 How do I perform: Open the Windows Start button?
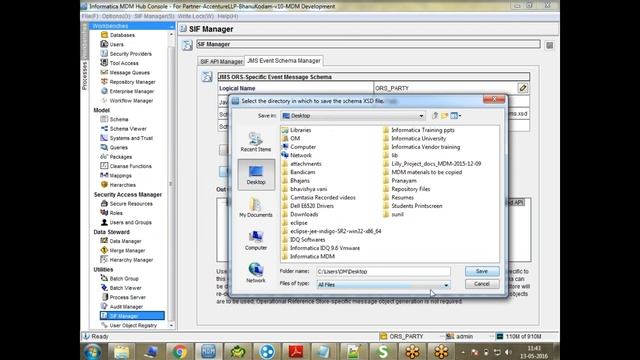point(92,351)
